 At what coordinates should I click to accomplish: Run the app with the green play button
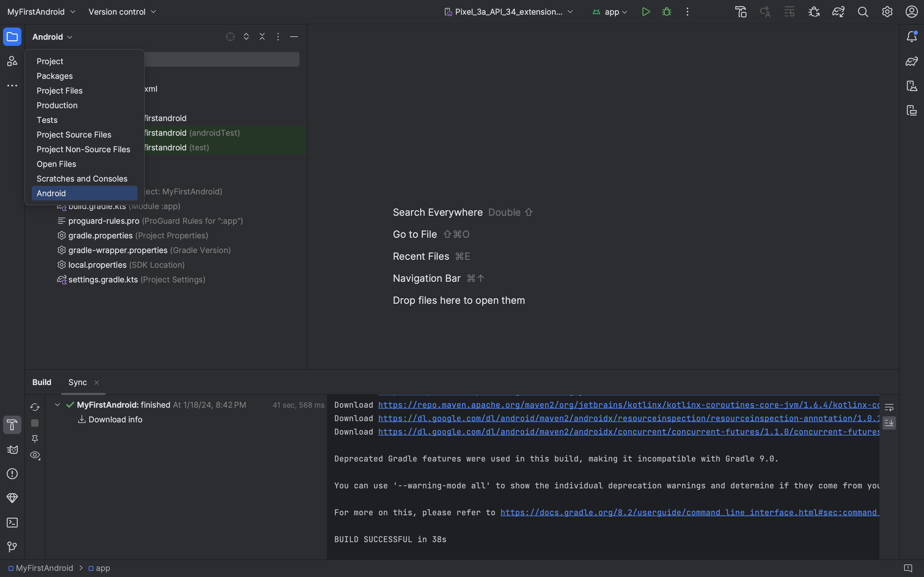coord(646,12)
